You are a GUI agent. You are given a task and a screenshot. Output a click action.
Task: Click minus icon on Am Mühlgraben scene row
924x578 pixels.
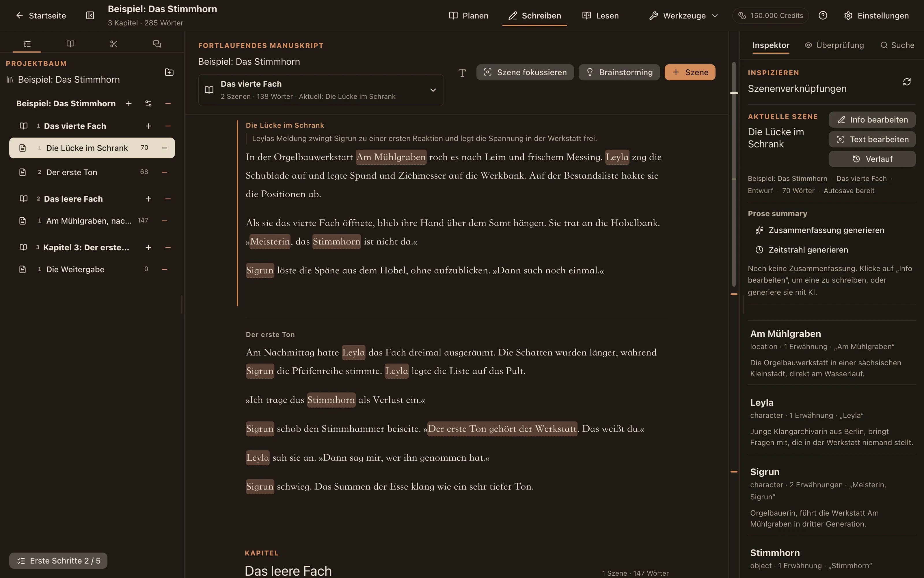click(165, 221)
